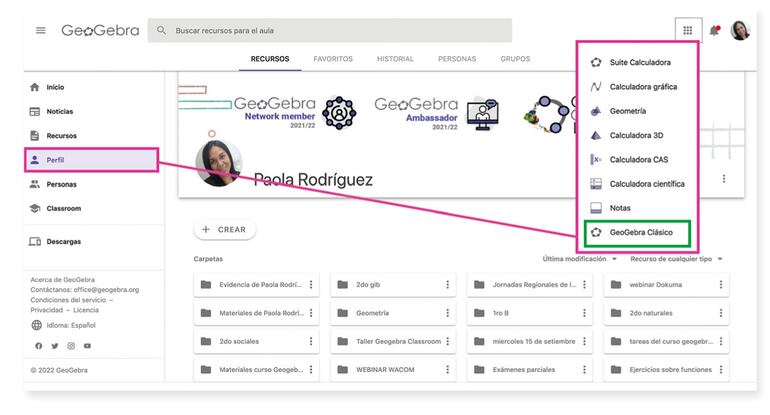
Task: Open profile card options menu
Action: coord(724,179)
